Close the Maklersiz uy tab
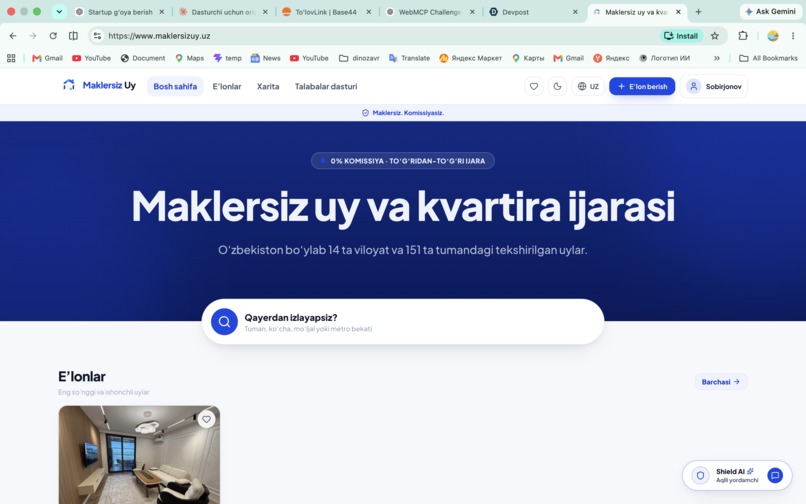Viewport: 806px width, 504px height. [x=679, y=12]
